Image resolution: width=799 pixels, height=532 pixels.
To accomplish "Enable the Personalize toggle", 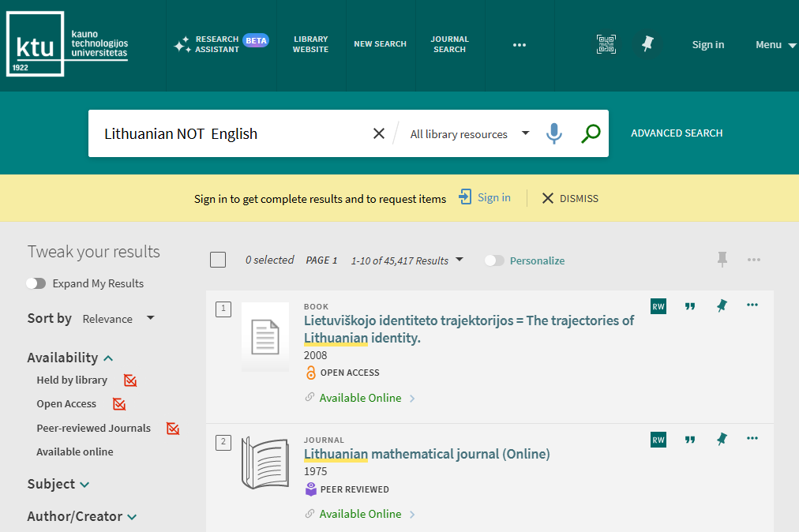I will 494,260.
